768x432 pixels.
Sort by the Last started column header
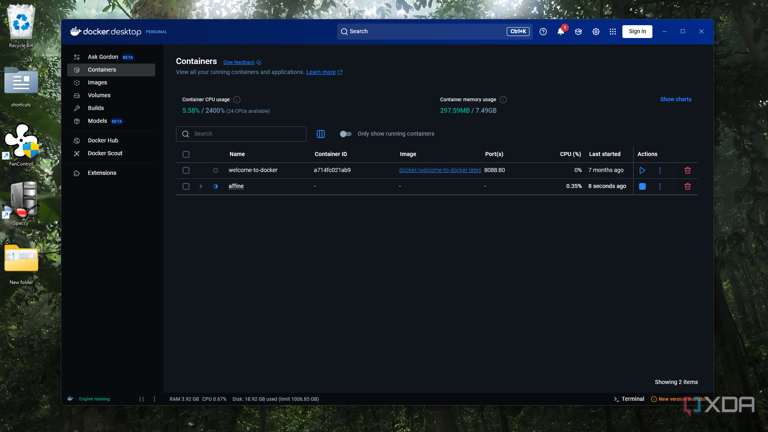pos(604,154)
